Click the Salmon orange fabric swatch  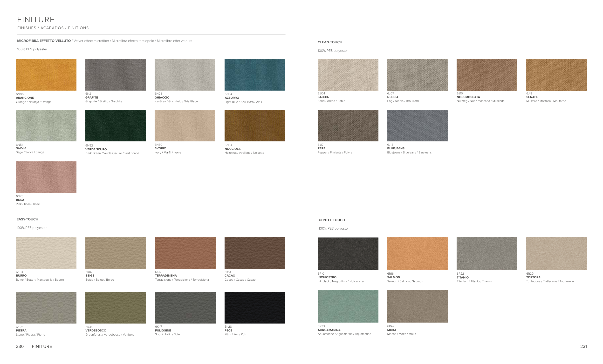pos(417,253)
